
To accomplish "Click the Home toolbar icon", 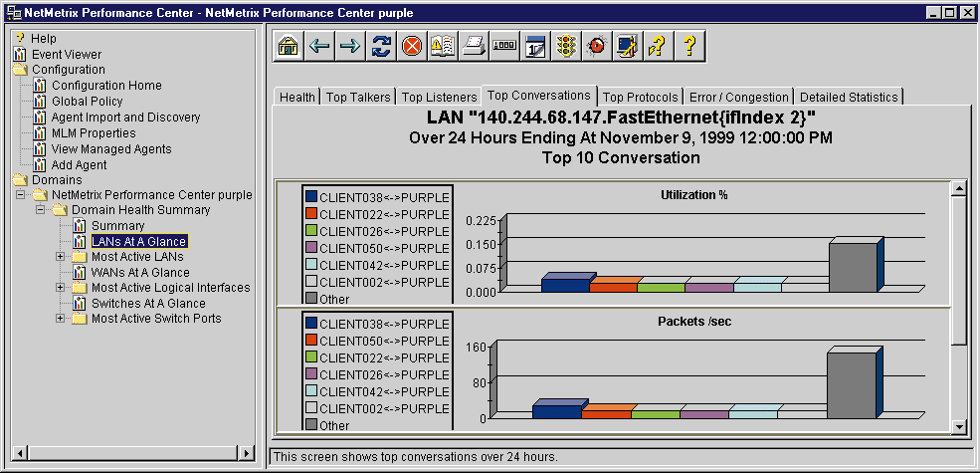I will pos(288,46).
